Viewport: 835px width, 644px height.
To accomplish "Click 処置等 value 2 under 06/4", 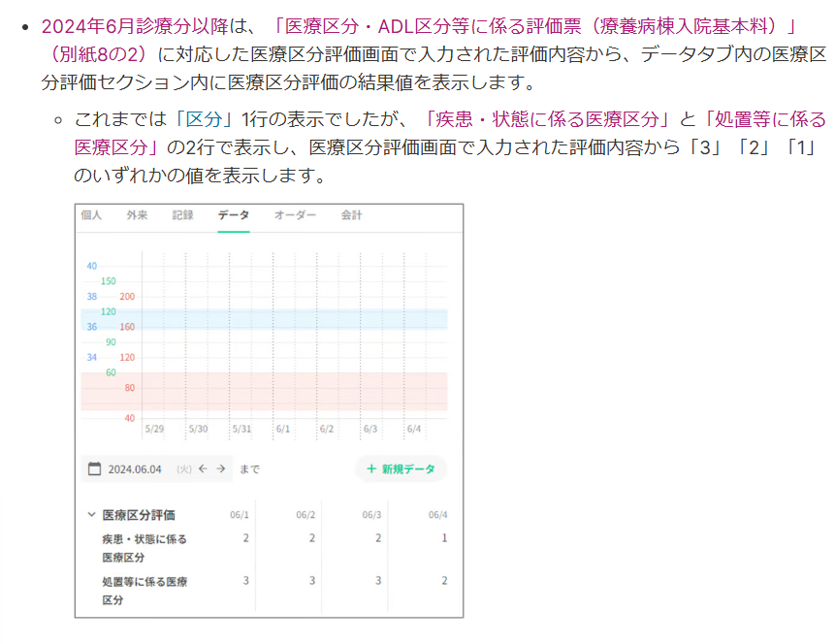I will click(x=445, y=581).
